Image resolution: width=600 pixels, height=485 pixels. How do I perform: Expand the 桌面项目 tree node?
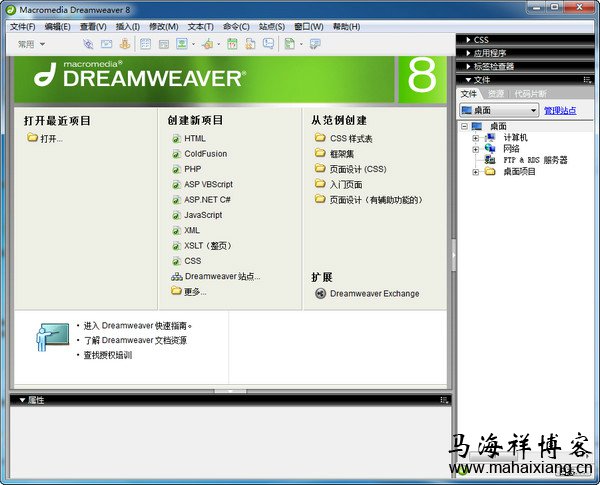point(475,172)
